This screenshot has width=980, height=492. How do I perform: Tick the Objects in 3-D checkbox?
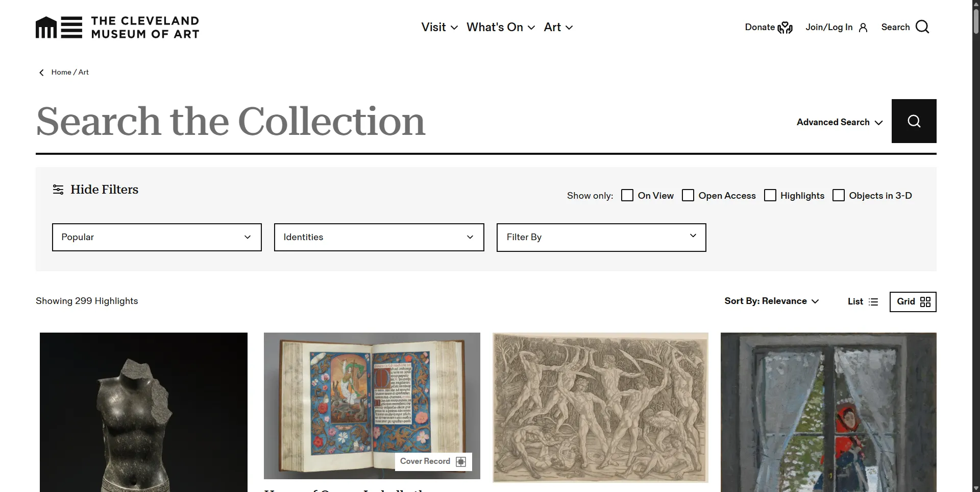click(839, 195)
